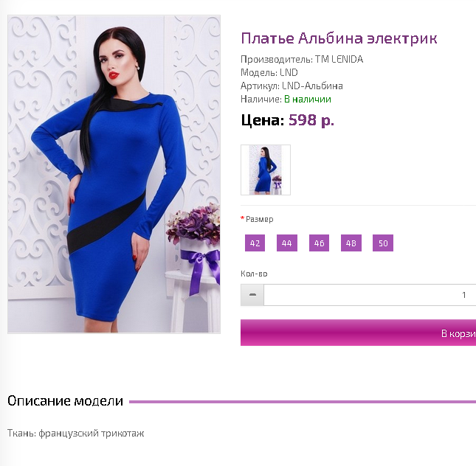Click the quantity input field
This screenshot has width=476, height=466.
tap(370, 295)
